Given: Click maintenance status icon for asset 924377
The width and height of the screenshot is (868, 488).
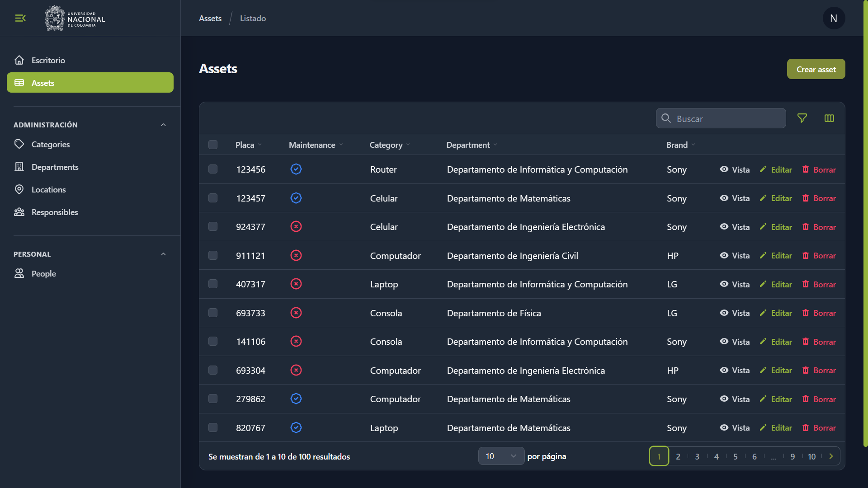Looking at the screenshot, I should (x=296, y=227).
